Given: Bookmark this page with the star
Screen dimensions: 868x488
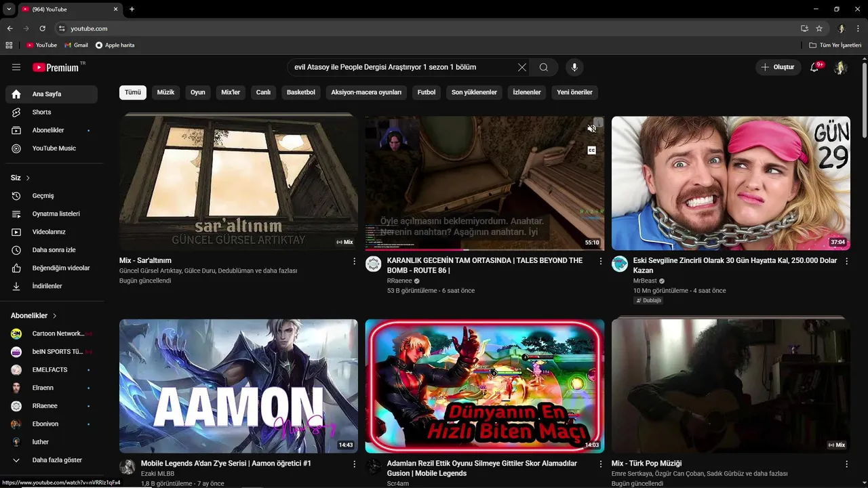Looking at the screenshot, I should click(819, 28).
